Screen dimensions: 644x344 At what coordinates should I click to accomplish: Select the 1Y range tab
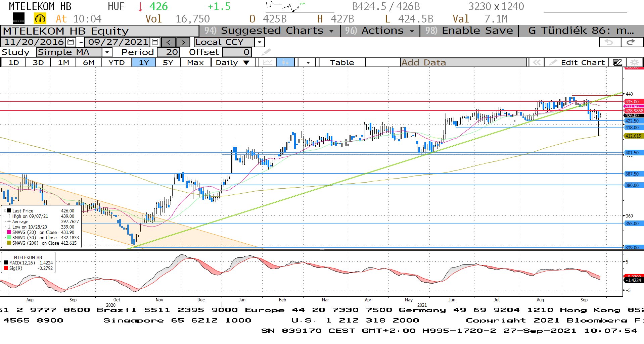[x=144, y=62]
